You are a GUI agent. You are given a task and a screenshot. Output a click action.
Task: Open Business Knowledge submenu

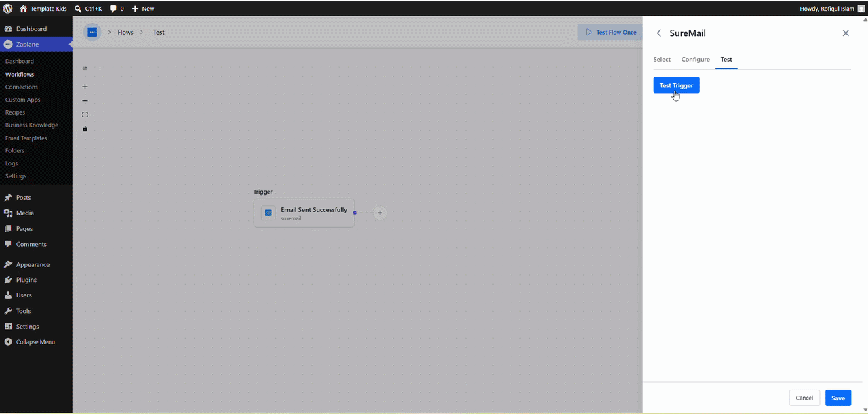31,125
